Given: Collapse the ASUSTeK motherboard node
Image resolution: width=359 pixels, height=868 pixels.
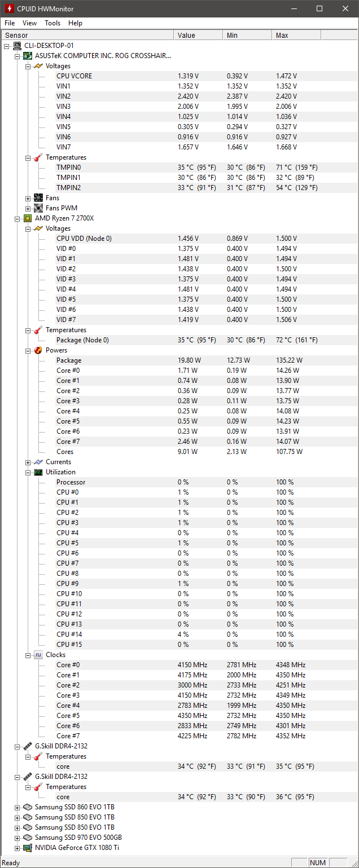Looking at the screenshot, I should click(17, 56).
